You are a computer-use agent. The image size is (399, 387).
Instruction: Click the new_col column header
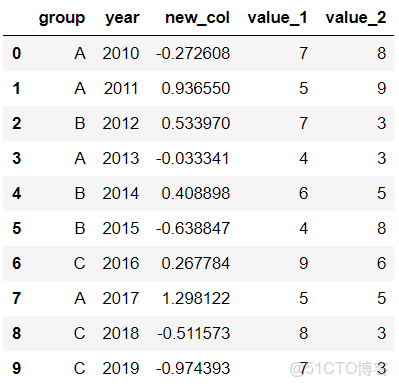(x=197, y=18)
